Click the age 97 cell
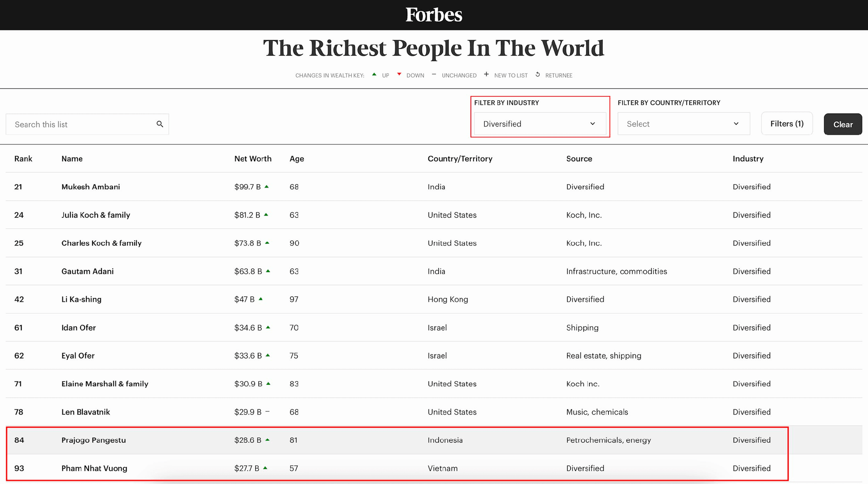 [x=294, y=299]
